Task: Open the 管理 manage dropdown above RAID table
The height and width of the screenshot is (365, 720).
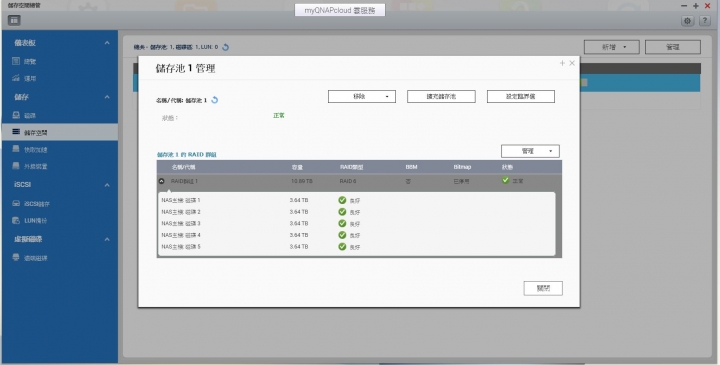Action: [530, 151]
